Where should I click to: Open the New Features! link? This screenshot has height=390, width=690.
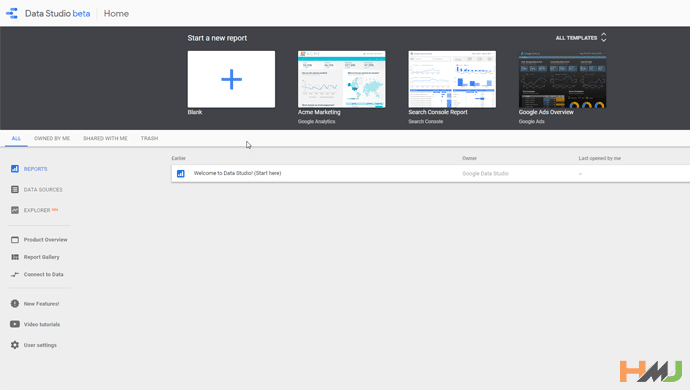click(41, 304)
